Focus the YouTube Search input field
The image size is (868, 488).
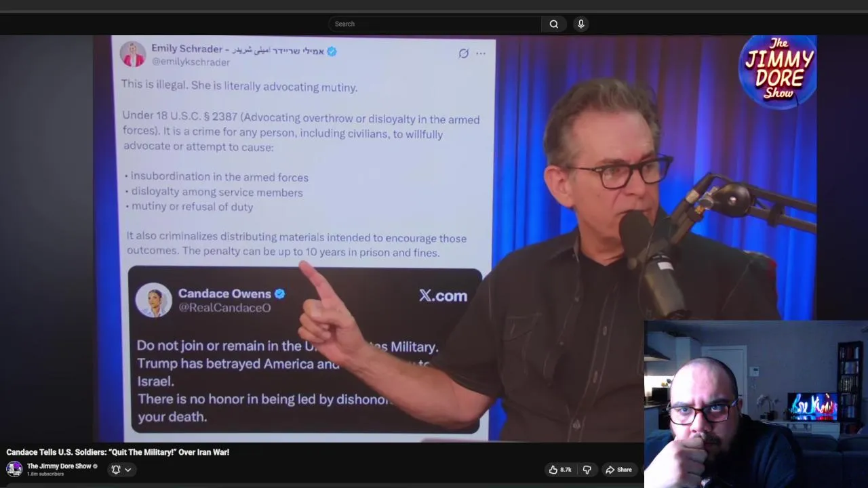click(x=435, y=24)
